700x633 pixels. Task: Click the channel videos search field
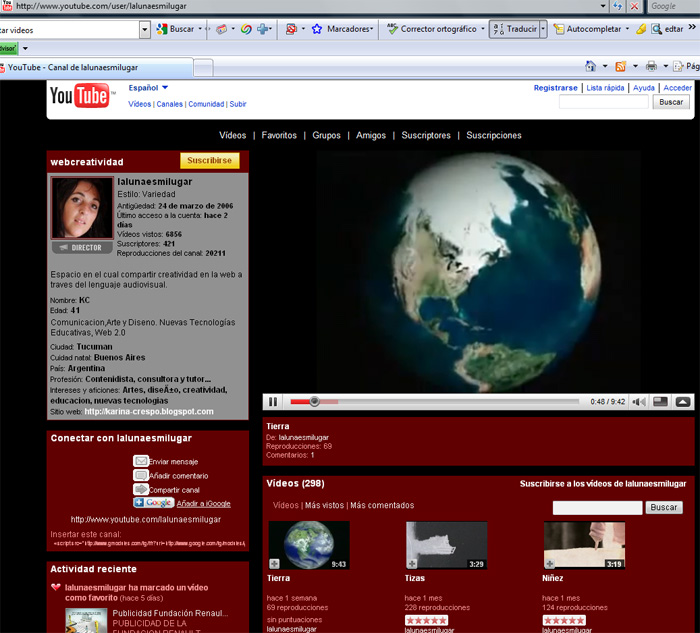point(597,508)
